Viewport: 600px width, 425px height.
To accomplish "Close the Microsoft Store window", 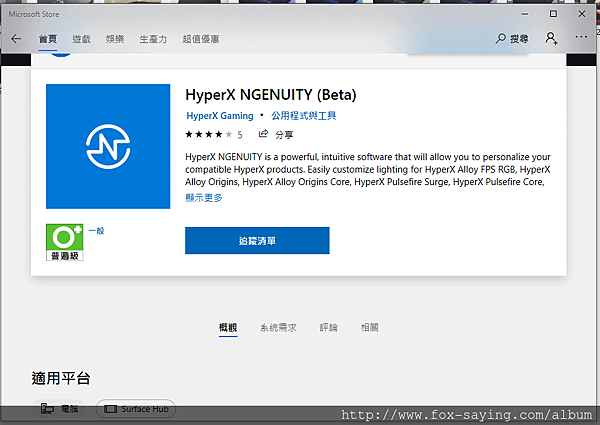I will [582, 14].
